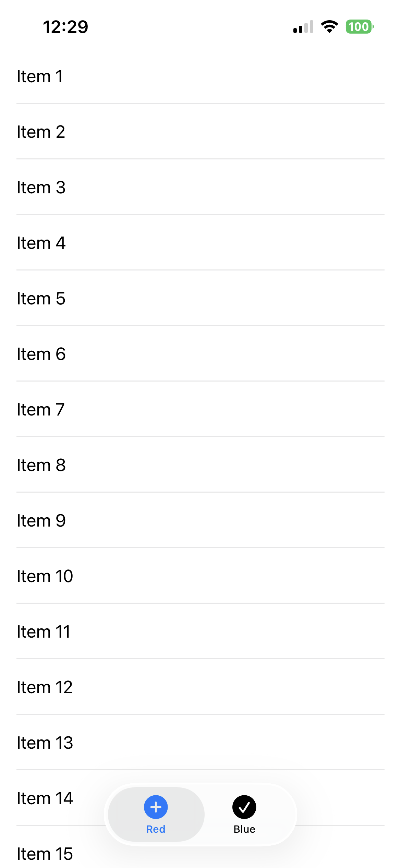Tap the battery indicator icon
The image size is (401, 868).
point(359,27)
